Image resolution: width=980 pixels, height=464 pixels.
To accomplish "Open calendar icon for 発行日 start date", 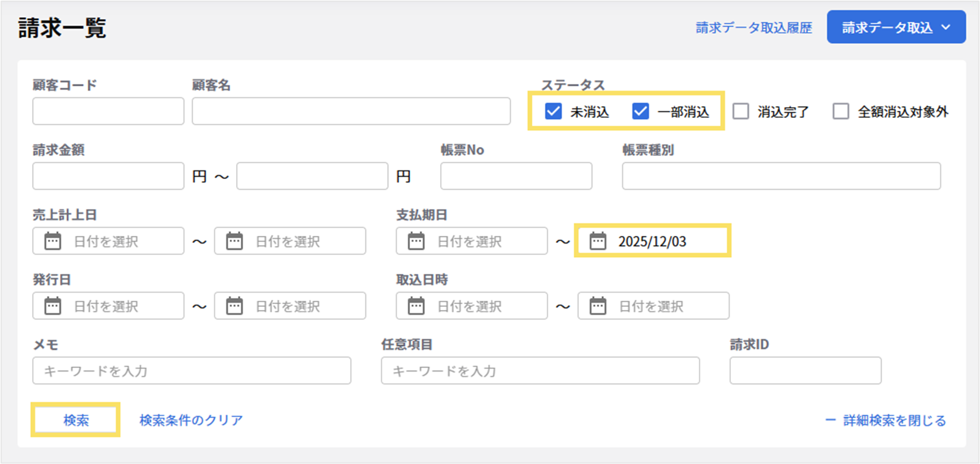I will point(53,306).
